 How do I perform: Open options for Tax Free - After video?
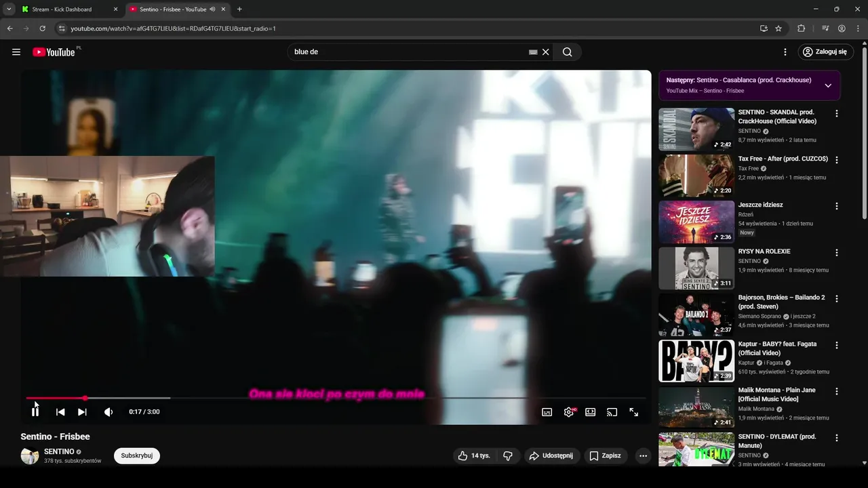[837, 160]
